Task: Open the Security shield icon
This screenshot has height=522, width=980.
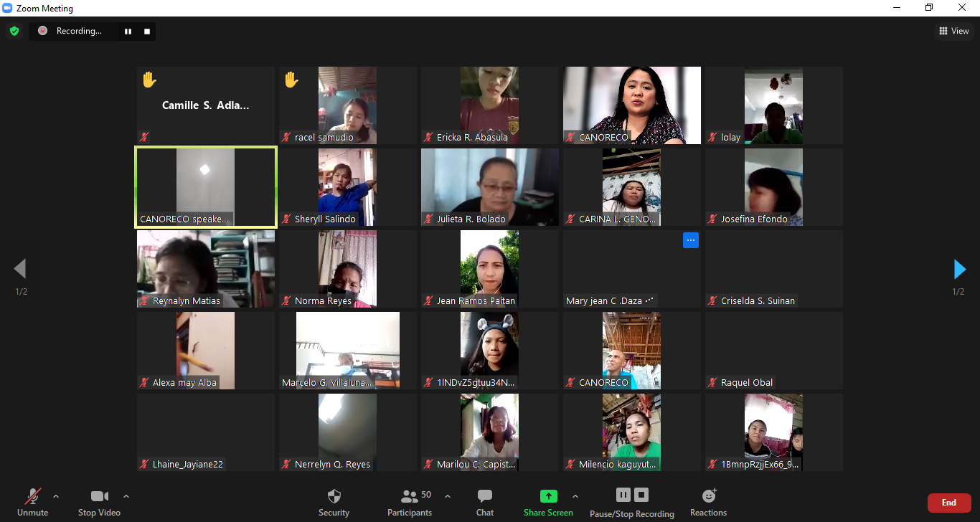Action: [334, 496]
